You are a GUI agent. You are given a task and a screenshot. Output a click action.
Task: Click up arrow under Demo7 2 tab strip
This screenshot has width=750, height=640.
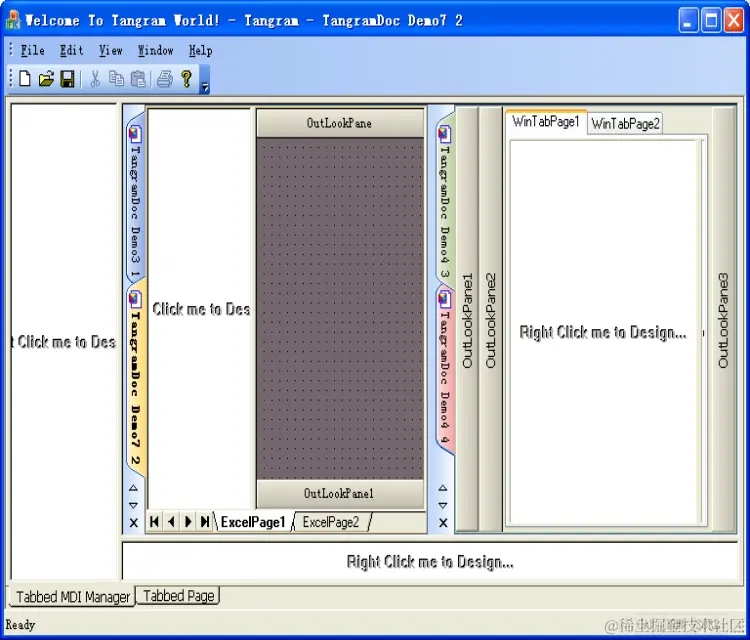[133, 488]
